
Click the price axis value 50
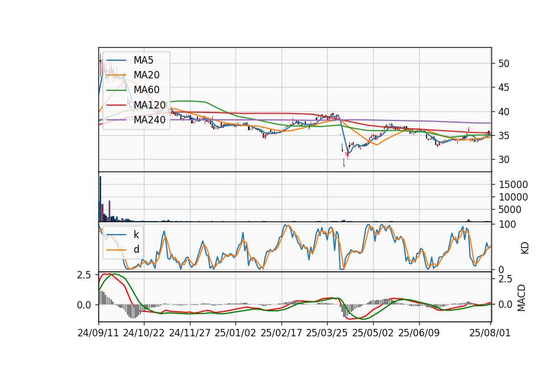[x=504, y=64]
